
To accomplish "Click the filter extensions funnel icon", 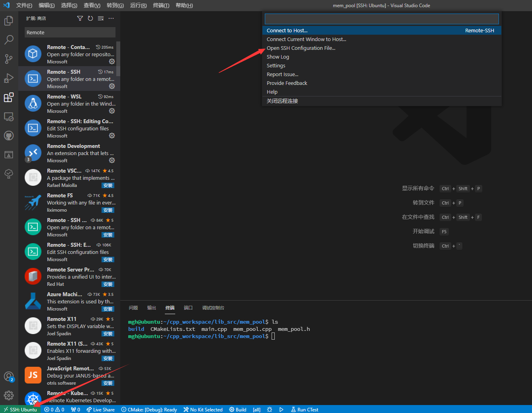I will pyautogui.click(x=80, y=18).
